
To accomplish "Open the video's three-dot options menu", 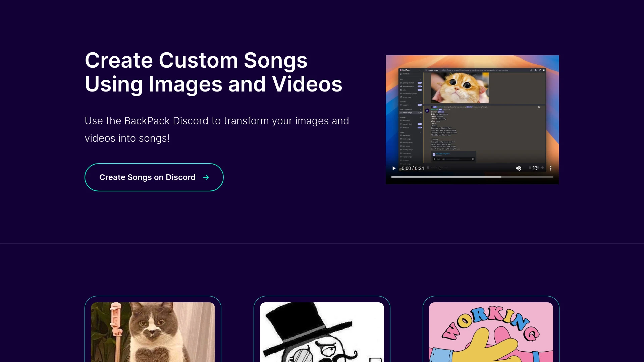I will point(550,168).
